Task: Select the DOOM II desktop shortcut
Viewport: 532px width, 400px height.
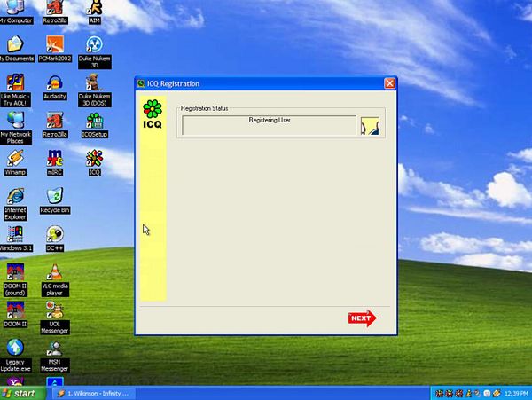Action: (15, 315)
